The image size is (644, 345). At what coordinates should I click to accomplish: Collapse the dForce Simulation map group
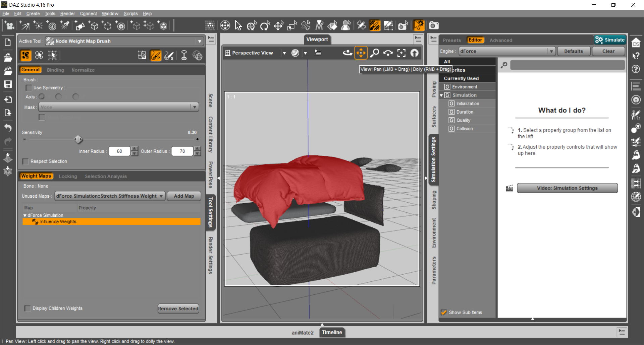coord(25,216)
